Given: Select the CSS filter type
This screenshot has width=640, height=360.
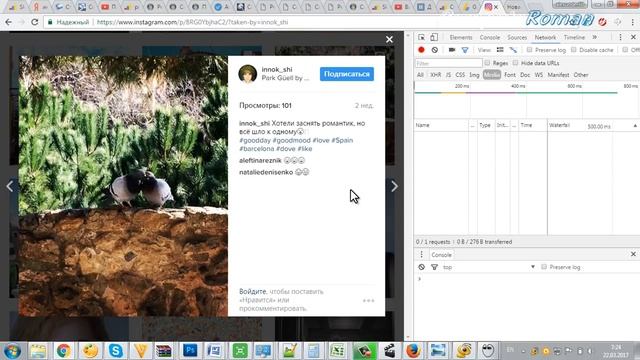Looking at the screenshot, I should 460,75.
